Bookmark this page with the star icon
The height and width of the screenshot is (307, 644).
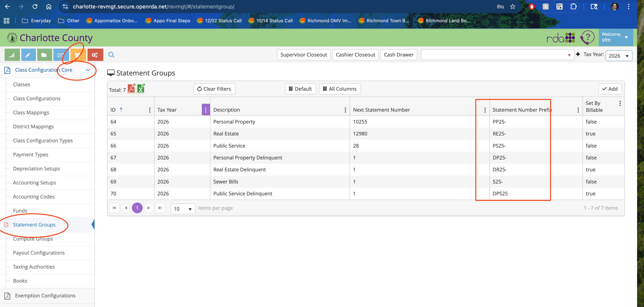point(512,7)
